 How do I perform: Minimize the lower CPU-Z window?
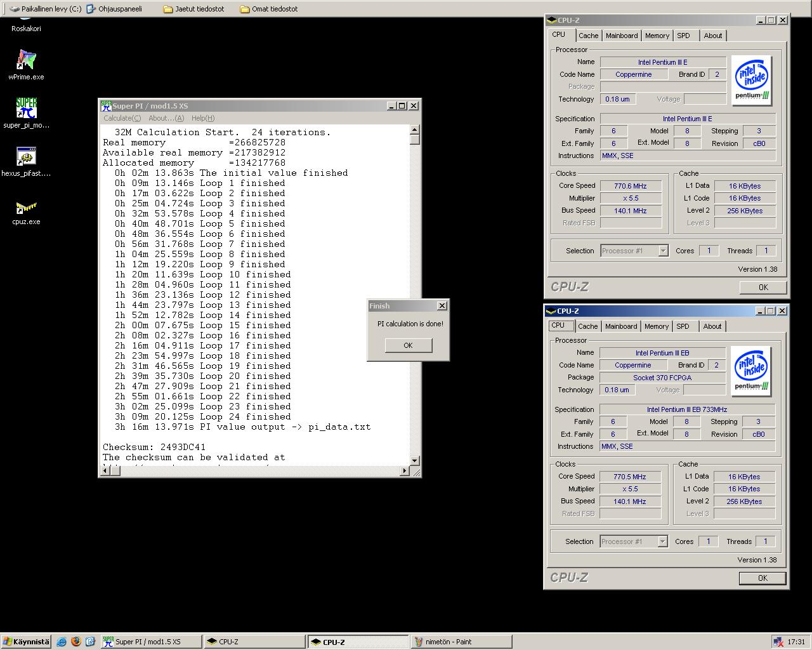coord(759,311)
